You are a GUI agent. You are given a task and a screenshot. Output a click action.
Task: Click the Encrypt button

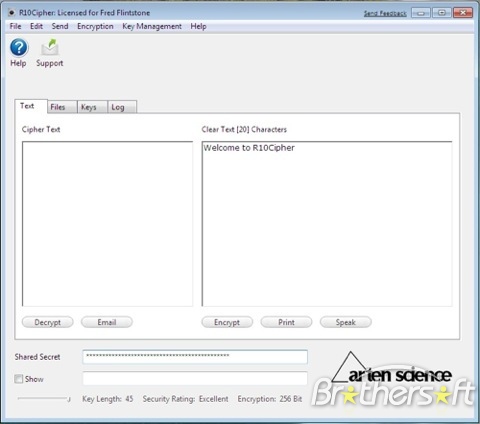[227, 322]
